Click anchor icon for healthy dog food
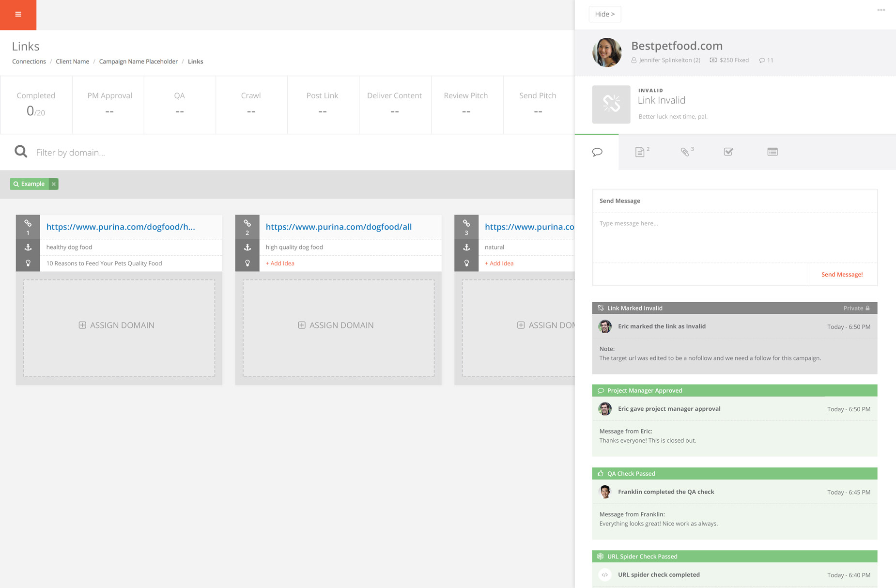 pyautogui.click(x=28, y=247)
